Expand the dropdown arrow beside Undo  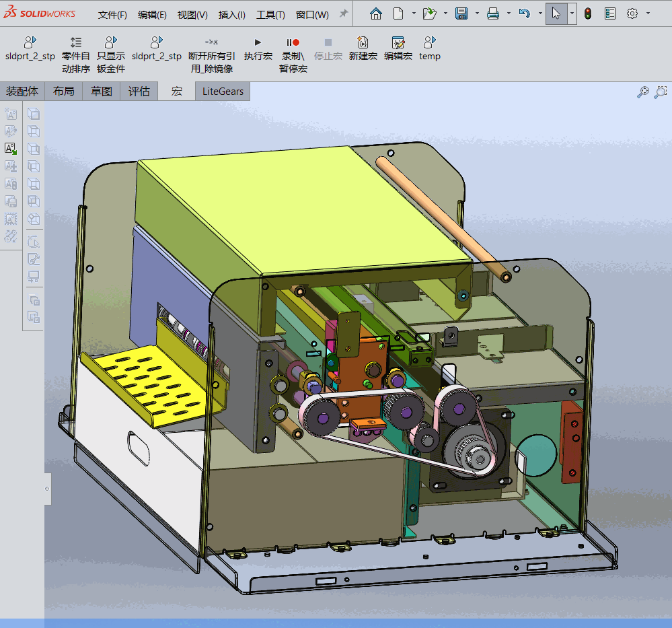[x=540, y=13]
